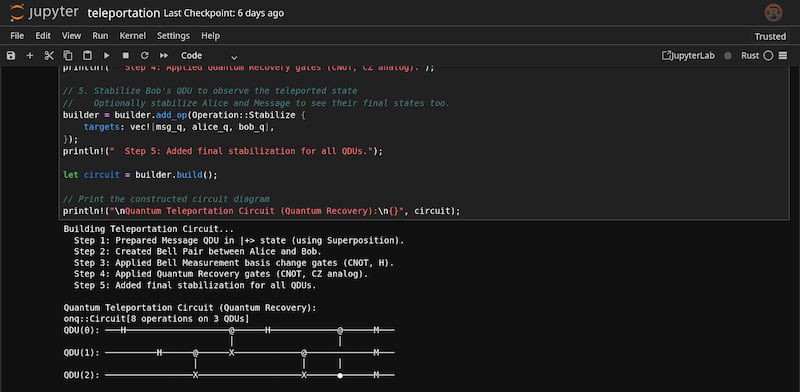Image resolution: width=800 pixels, height=392 pixels.
Task: Run the selected cell with the play icon
Action: click(x=107, y=56)
